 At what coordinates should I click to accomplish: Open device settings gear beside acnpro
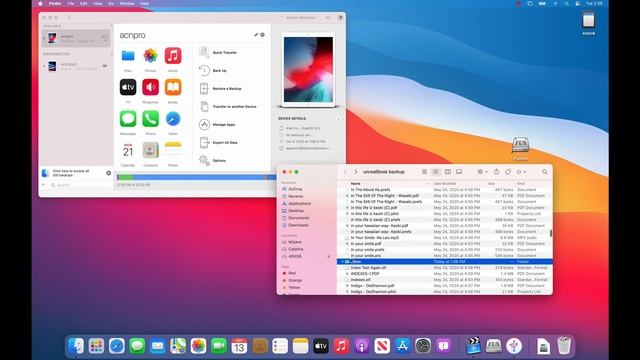(262, 35)
